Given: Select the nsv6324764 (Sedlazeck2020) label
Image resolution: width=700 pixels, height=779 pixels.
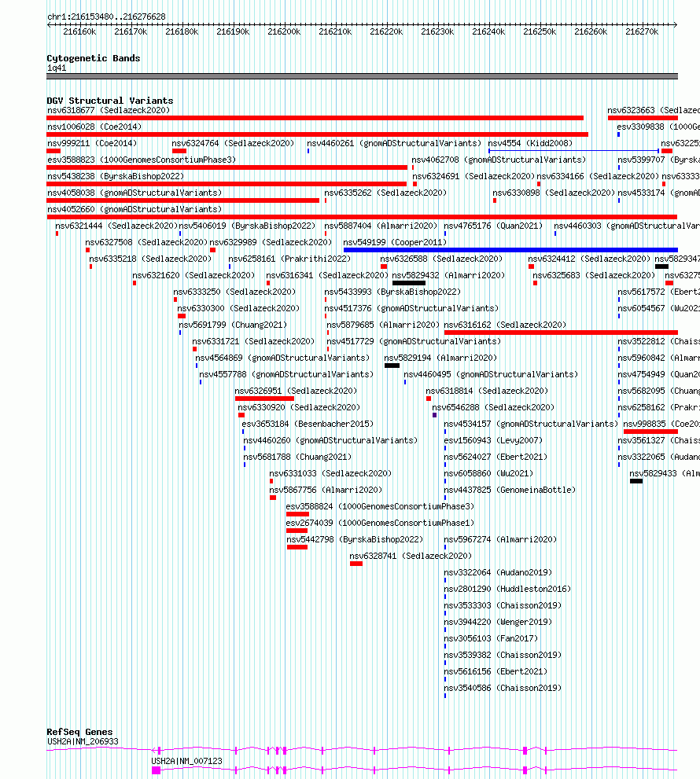Looking at the screenshot, I should [233, 143].
